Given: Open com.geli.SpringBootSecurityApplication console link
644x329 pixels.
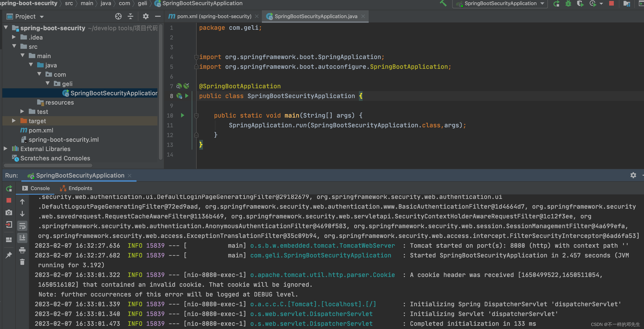Looking at the screenshot, I should [321, 255].
